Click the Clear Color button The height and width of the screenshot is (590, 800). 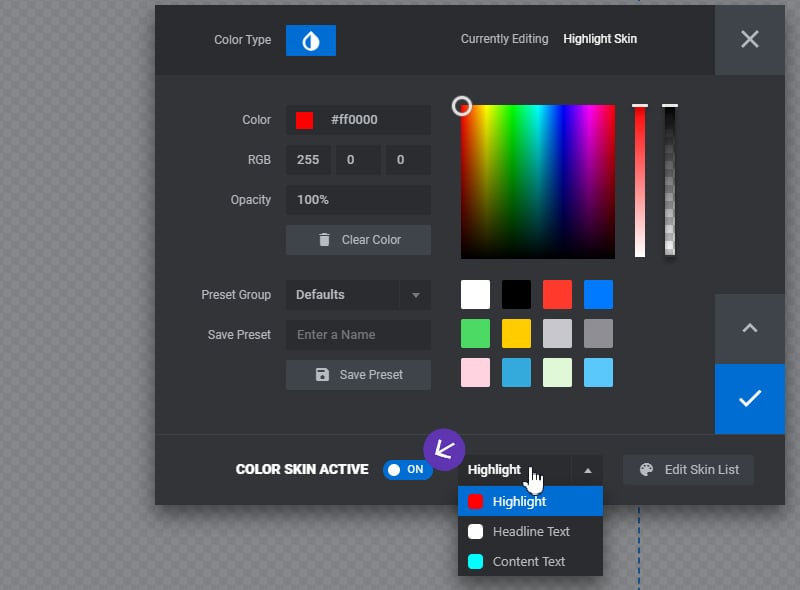(x=358, y=239)
